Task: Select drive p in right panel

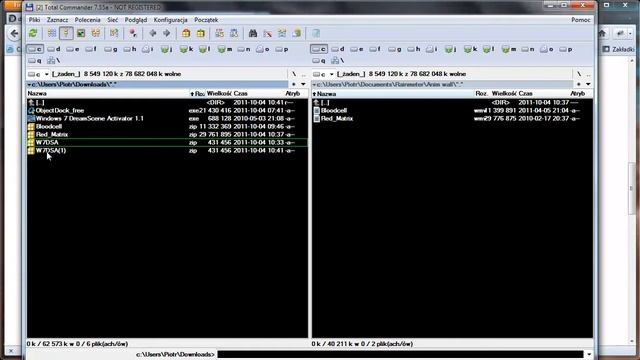Action: [566, 49]
